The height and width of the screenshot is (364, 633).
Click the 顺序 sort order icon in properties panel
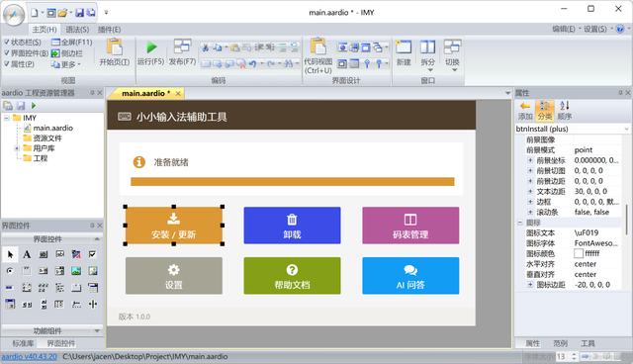565,106
